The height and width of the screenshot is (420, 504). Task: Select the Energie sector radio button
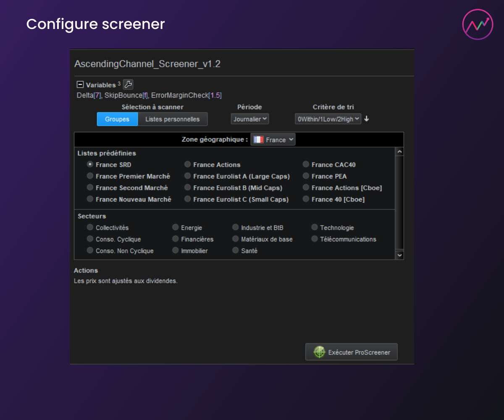(176, 227)
